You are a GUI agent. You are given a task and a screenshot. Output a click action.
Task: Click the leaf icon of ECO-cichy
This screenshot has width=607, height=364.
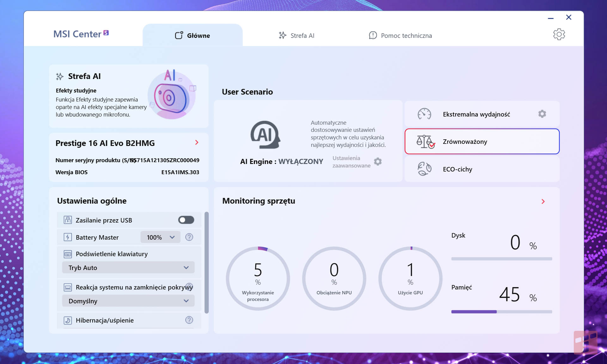coord(424,169)
